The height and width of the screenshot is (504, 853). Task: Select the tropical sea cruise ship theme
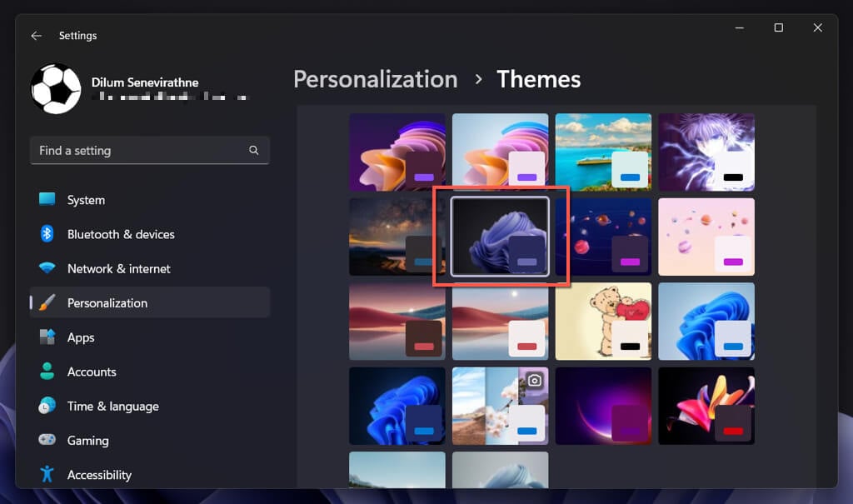coord(603,152)
